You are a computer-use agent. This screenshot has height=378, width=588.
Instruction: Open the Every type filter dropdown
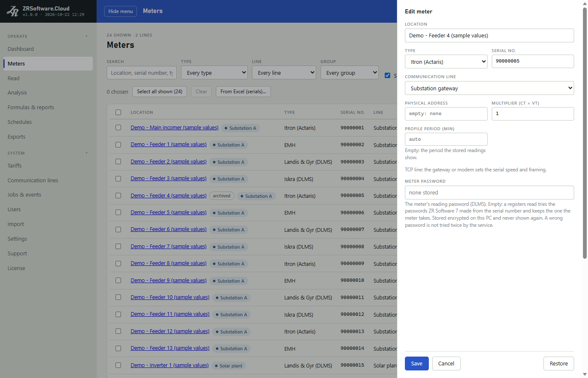tap(215, 73)
